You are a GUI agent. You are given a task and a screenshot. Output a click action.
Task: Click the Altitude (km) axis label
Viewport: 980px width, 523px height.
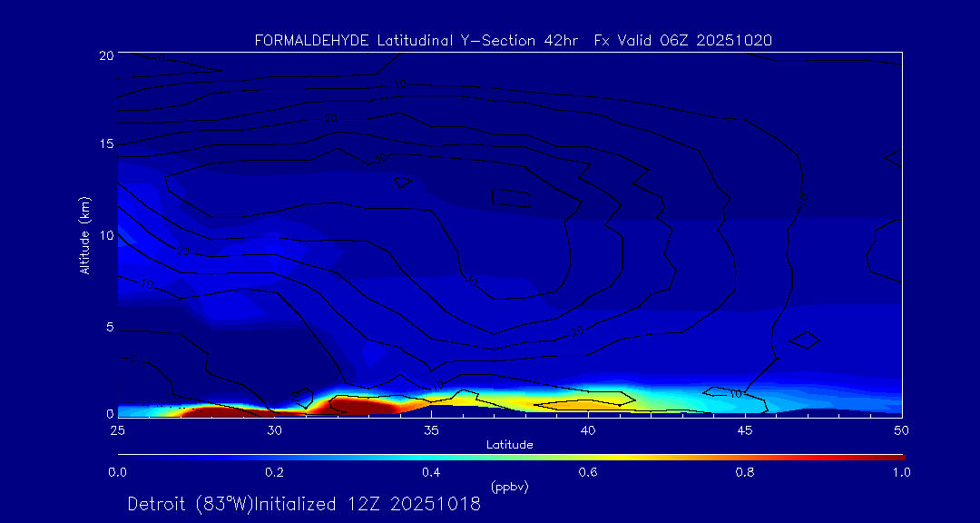pos(84,235)
